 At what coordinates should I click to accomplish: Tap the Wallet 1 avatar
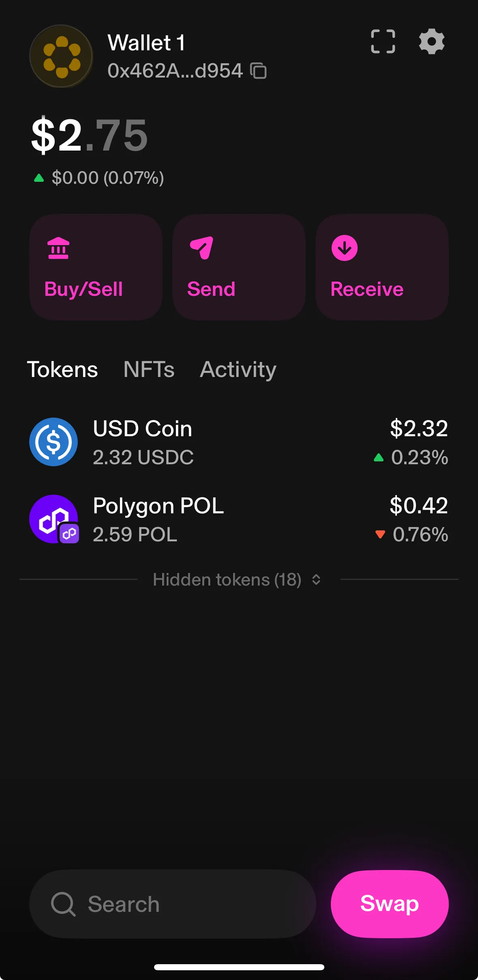click(62, 56)
